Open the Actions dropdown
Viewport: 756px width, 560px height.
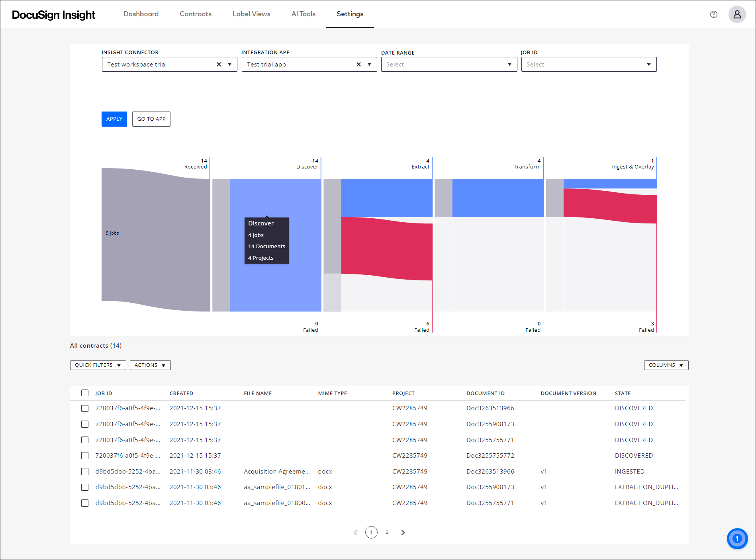tap(150, 365)
